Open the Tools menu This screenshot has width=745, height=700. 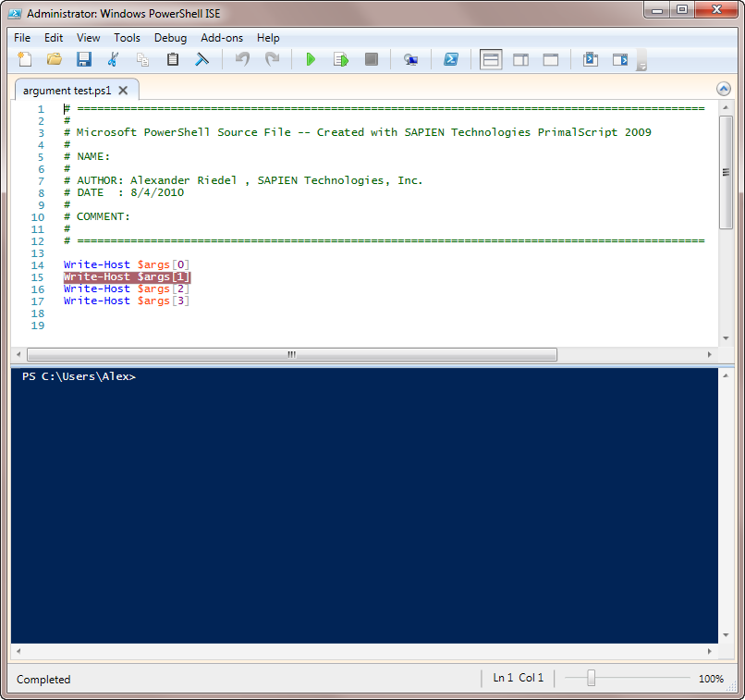pos(127,38)
